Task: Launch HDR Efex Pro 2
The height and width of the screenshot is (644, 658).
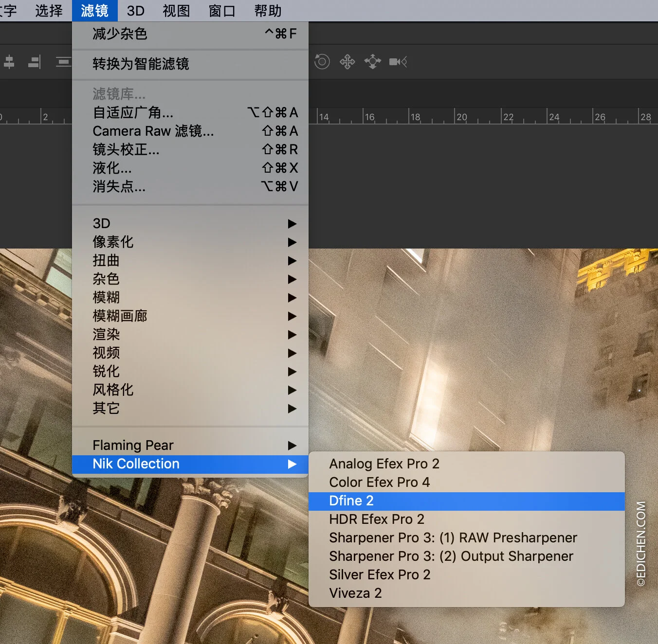Action: click(x=467, y=519)
